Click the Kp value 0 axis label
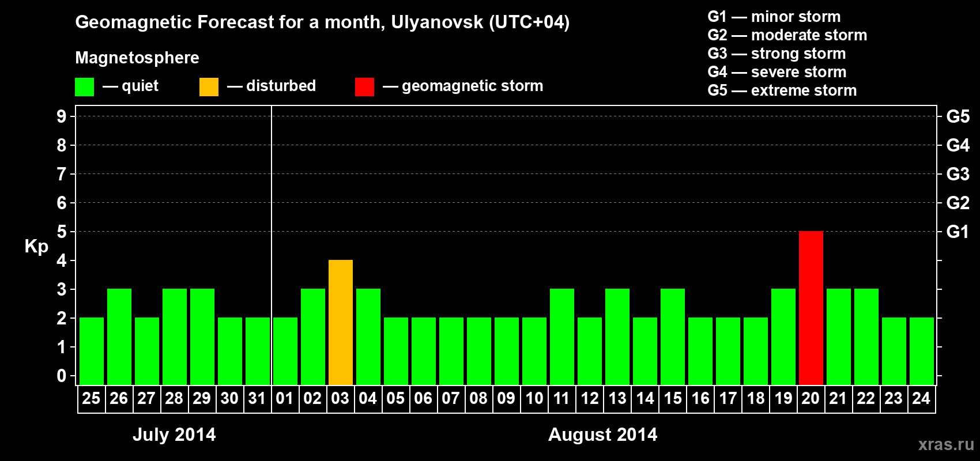The height and width of the screenshot is (461, 980). 62,376
